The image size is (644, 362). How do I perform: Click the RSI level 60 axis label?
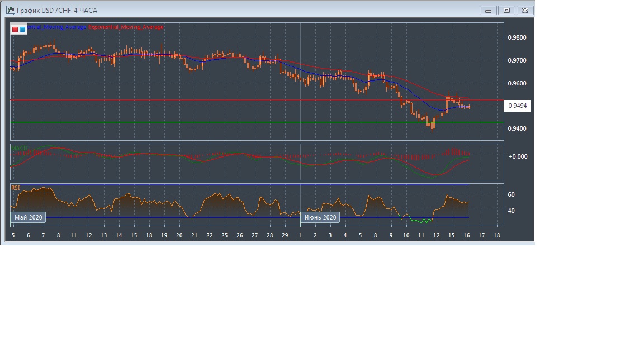(511, 194)
